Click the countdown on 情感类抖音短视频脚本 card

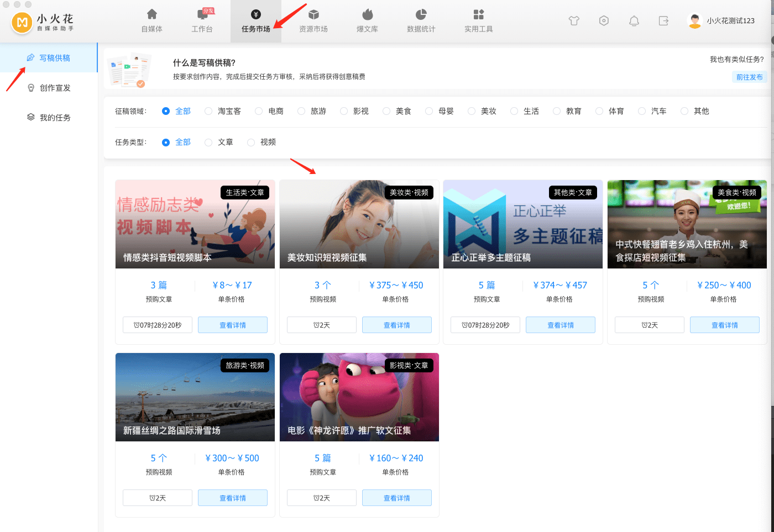click(158, 325)
